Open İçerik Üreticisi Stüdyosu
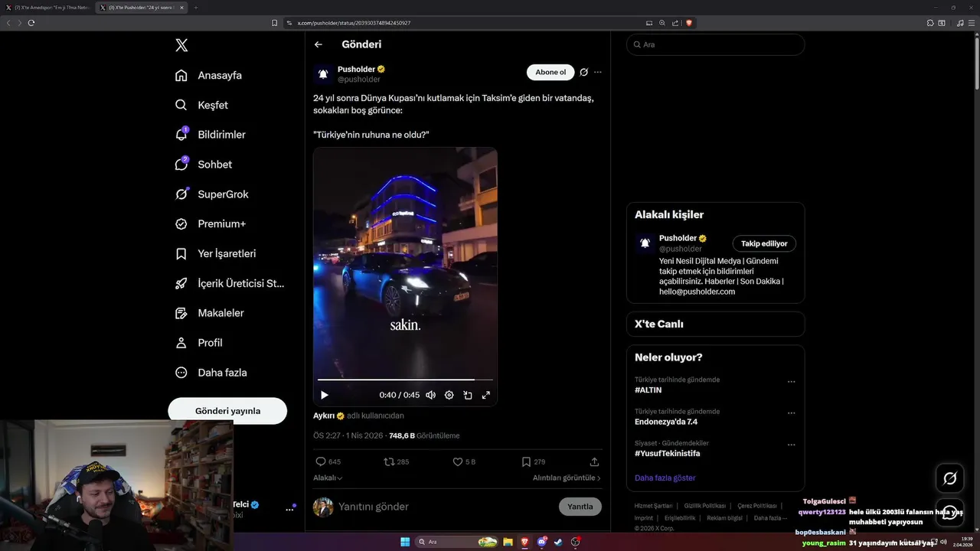Viewport: 980px width, 551px height. [x=230, y=283]
